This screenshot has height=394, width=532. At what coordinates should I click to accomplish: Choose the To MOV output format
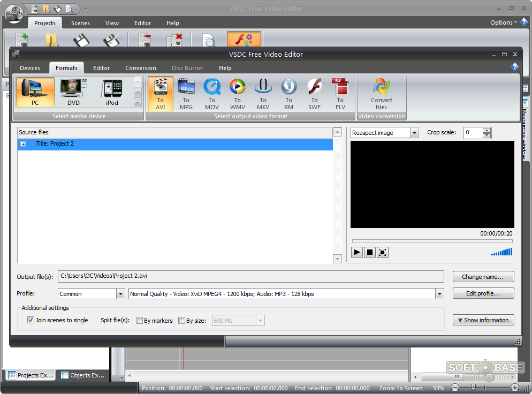212,94
